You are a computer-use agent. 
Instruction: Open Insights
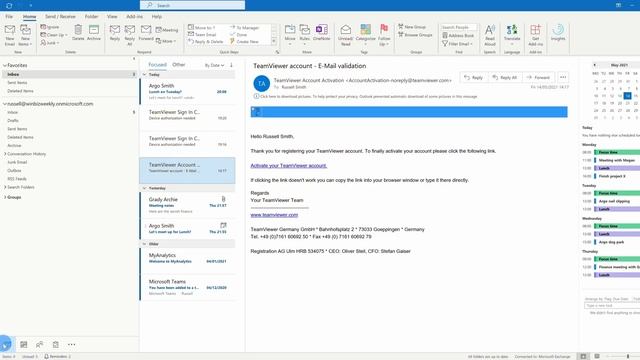tap(558, 33)
